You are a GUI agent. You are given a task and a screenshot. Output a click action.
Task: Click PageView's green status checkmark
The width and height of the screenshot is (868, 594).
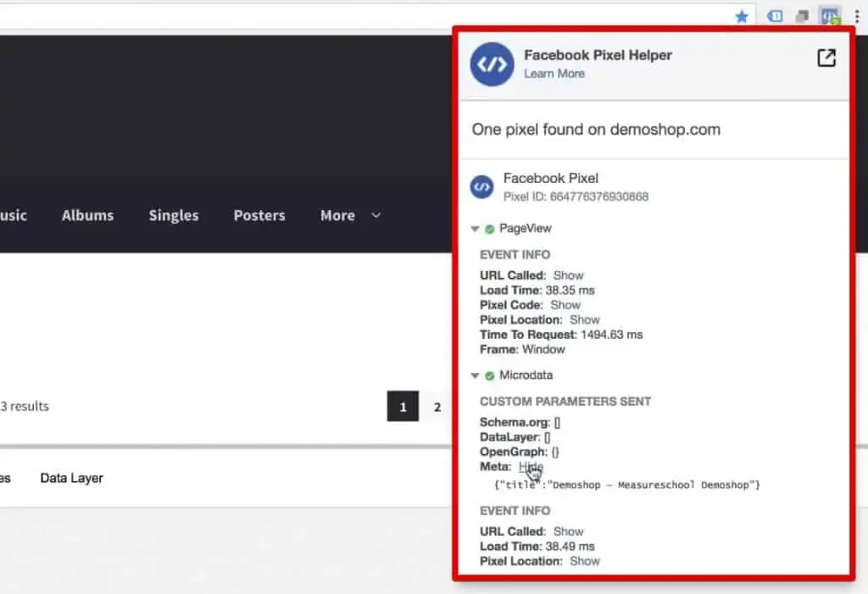click(x=491, y=228)
